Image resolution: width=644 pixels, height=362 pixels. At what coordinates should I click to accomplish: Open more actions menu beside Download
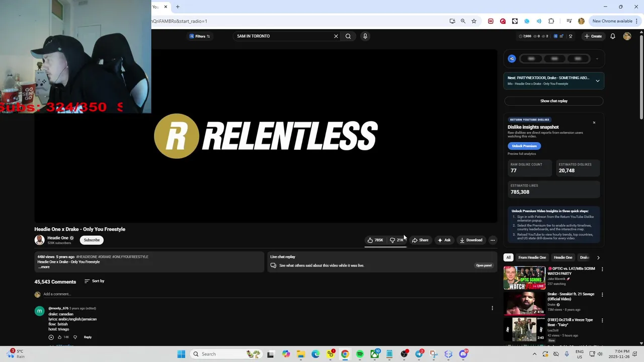[x=493, y=240]
